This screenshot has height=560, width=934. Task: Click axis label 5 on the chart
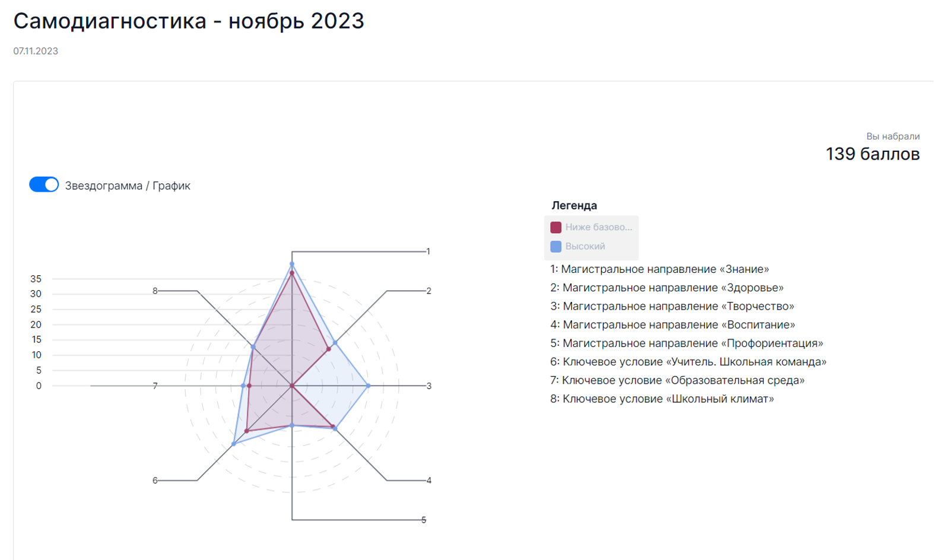click(x=424, y=520)
